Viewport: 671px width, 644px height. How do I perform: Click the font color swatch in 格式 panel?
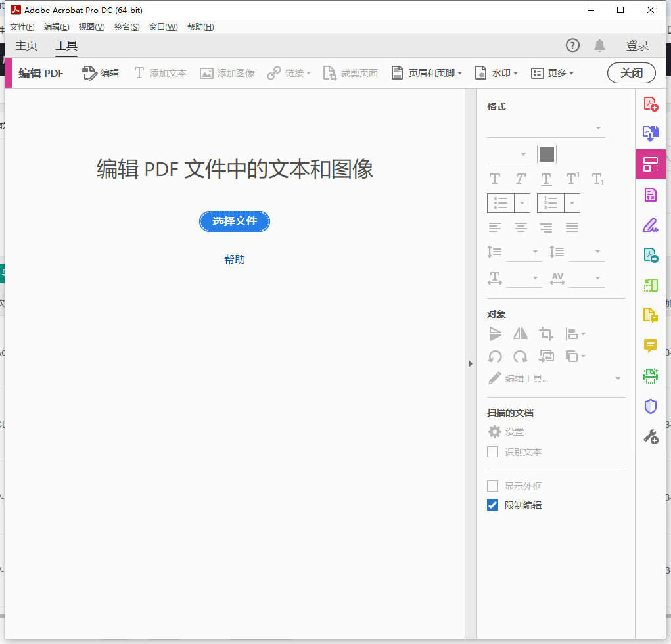(546, 153)
